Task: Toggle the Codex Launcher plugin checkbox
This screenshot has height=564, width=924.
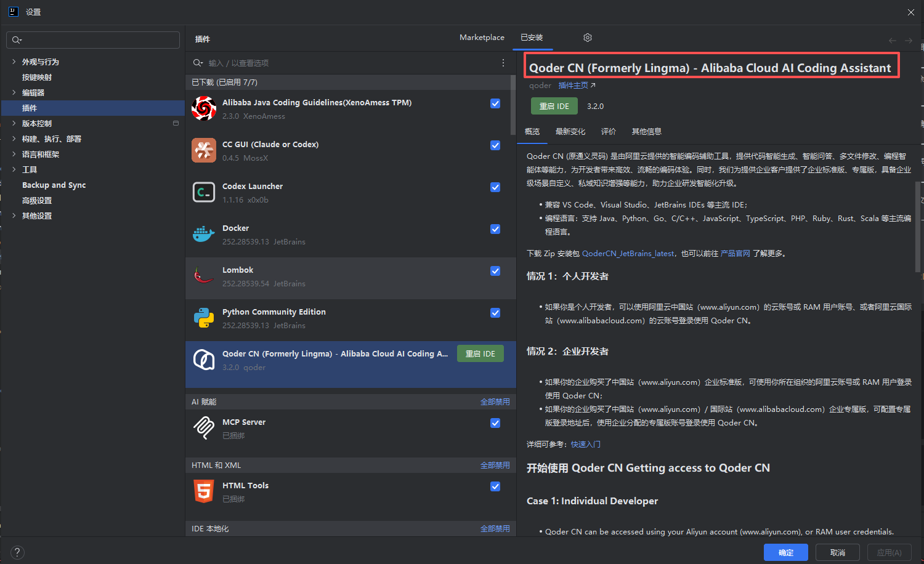Action: click(495, 187)
